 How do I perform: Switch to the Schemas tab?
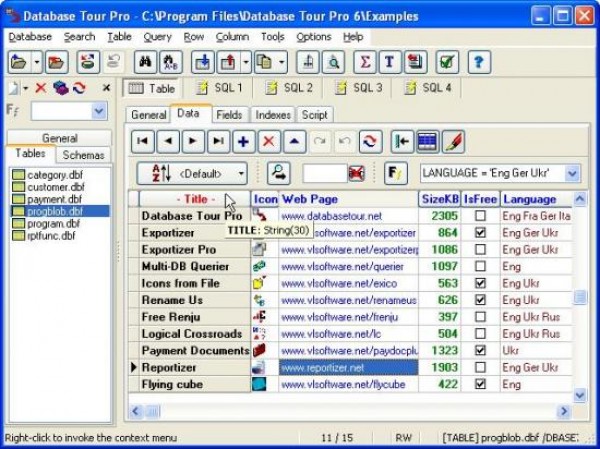pos(83,155)
